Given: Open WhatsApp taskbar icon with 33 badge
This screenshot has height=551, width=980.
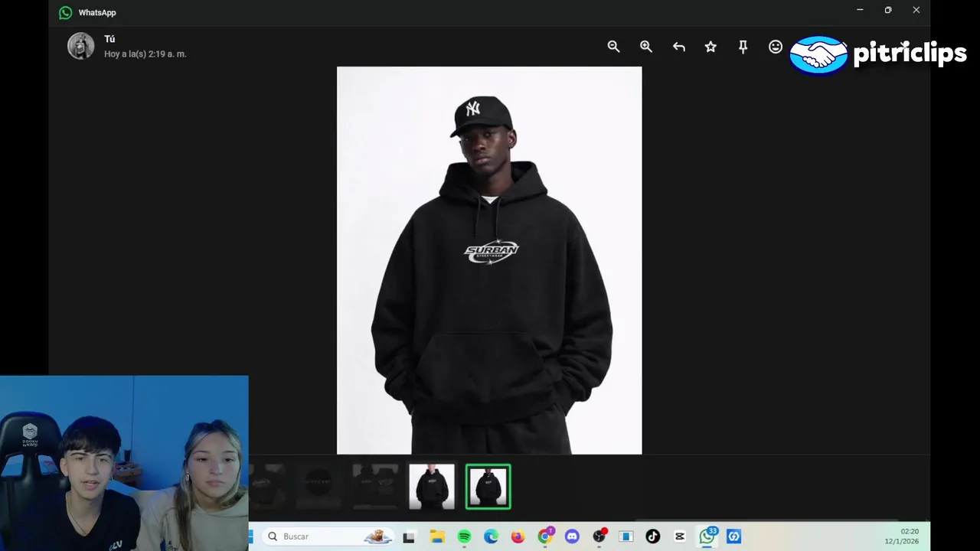Looking at the screenshot, I should point(707,536).
